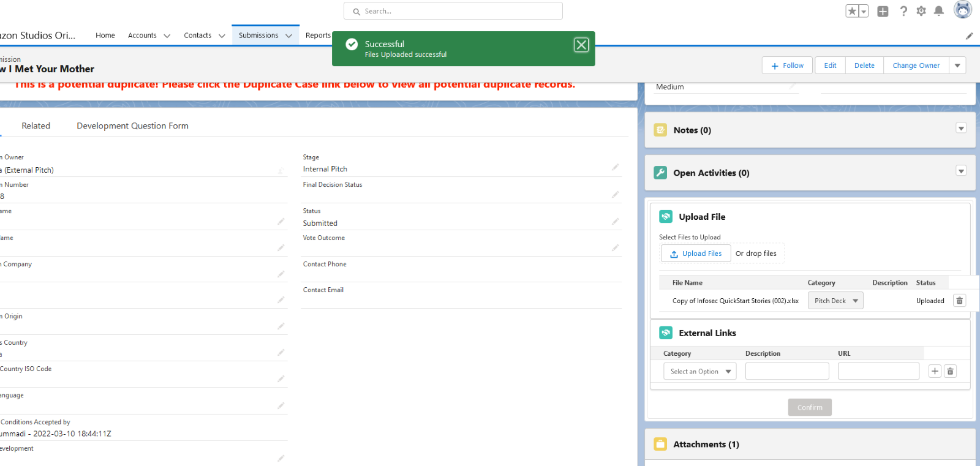Open the Development Question Form tab
The image size is (980, 466).
132,126
